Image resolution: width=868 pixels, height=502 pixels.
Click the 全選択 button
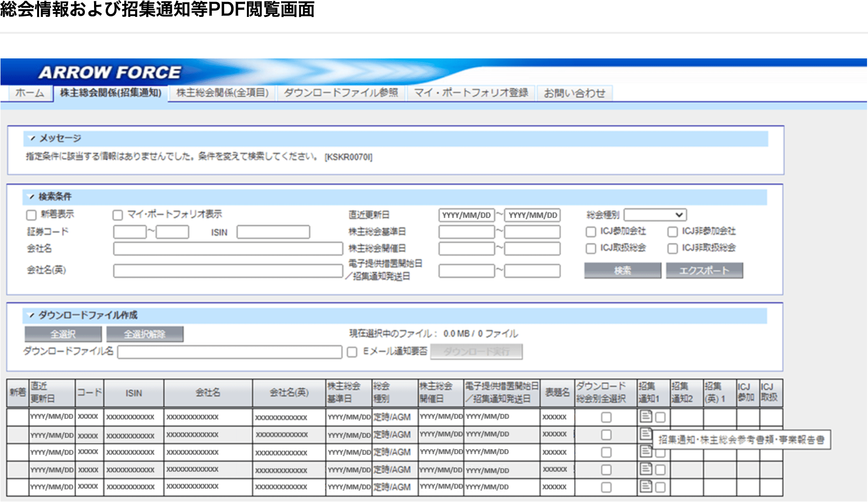tap(63, 334)
